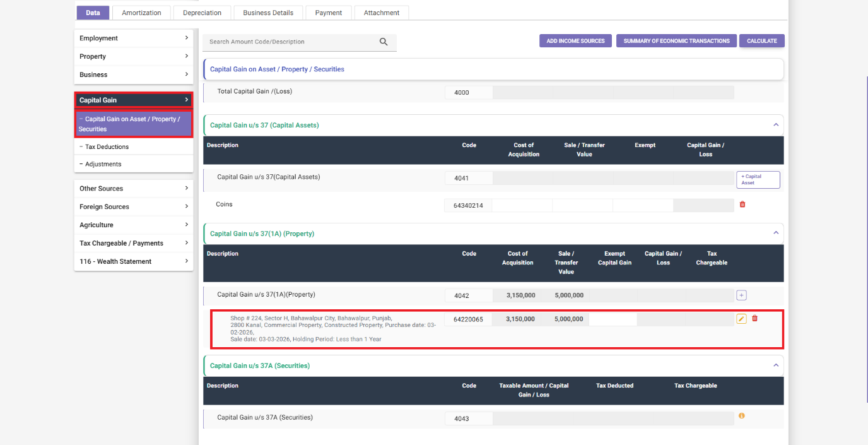Screen dimensions: 868x445
Task: Expand the Employment sidebar menu
Action: pos(134,39)
